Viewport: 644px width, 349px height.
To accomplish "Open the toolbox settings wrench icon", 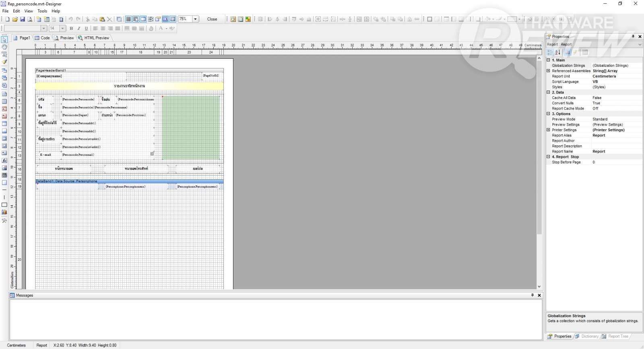I will (4, 221).
